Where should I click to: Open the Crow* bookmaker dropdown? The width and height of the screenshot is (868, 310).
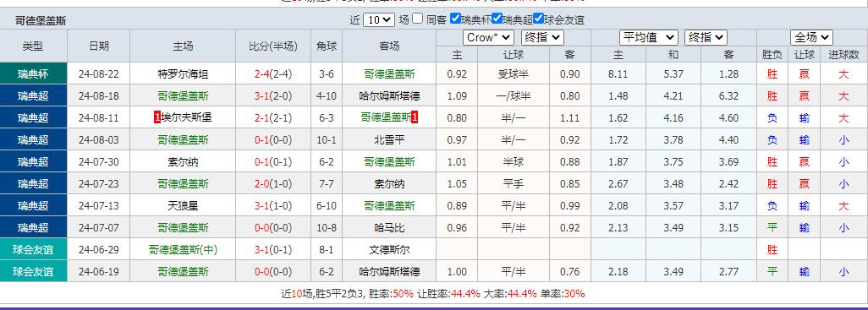pyautogui.click(x=489, y=37)
